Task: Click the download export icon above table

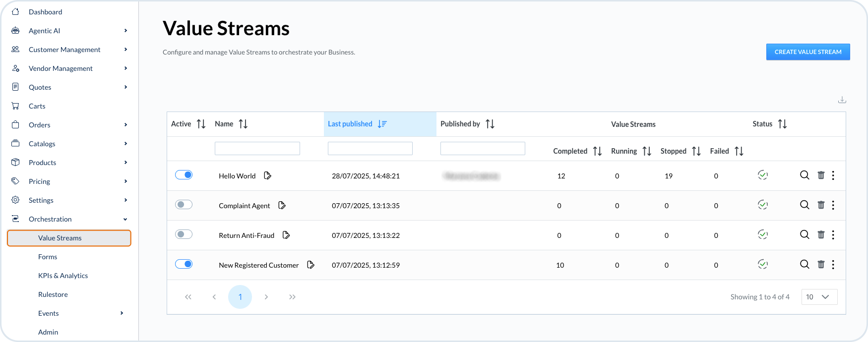Action: click(x=842, y=100)
